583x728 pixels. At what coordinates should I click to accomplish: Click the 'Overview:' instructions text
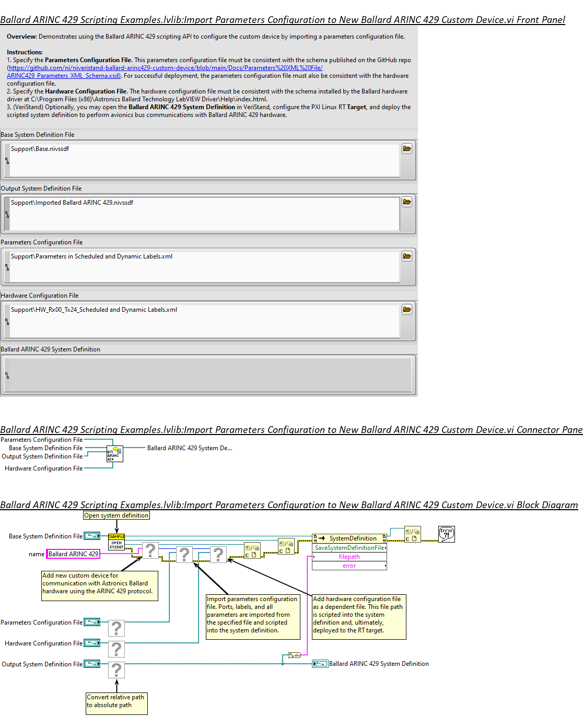click(x=22, y=37)
